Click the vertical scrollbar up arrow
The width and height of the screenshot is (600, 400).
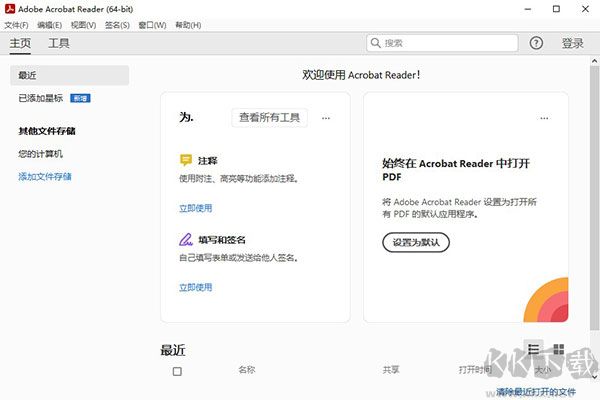point(594,60)
